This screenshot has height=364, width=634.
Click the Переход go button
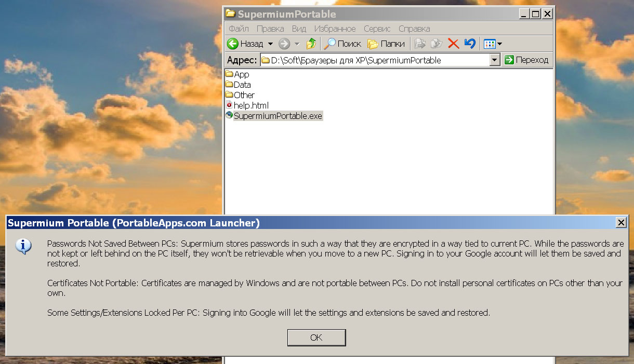coord(526,60)
